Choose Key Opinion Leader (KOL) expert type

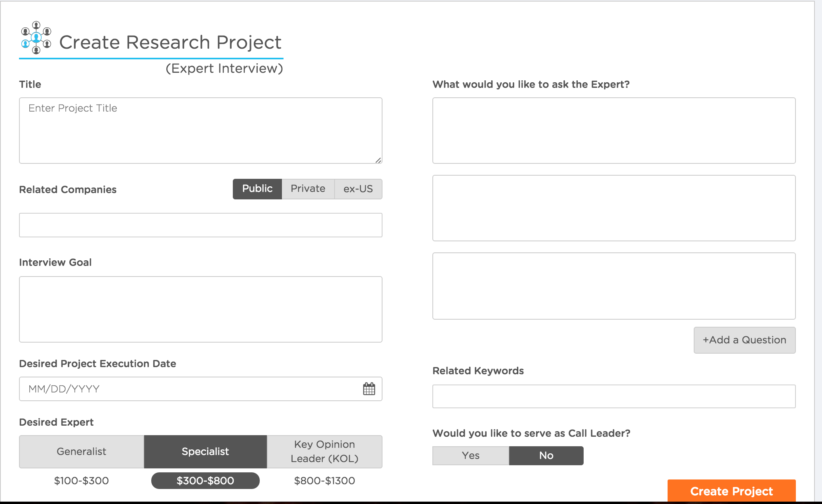coord(325,451)
